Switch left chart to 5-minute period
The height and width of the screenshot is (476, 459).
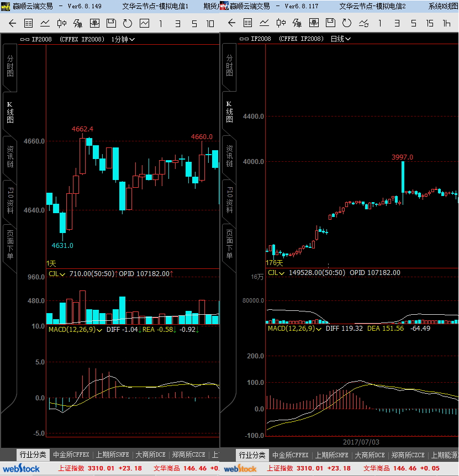click(194, 24)
